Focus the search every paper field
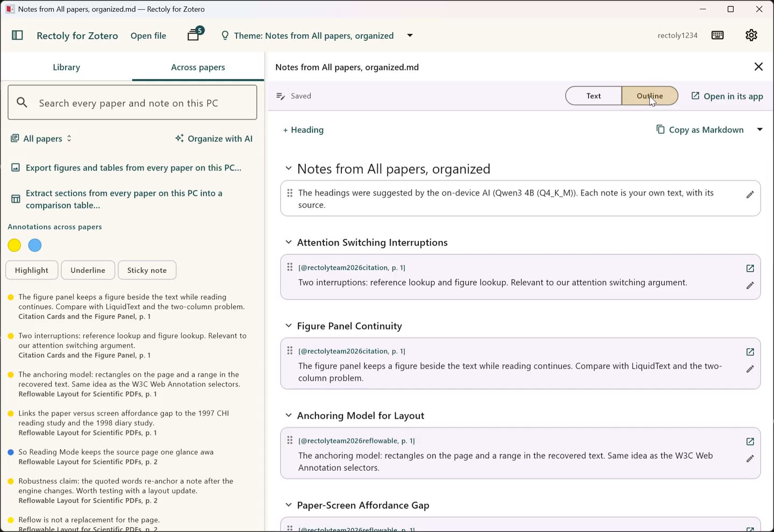This screenshot has width=774, height=532. [x=132, y=103]
